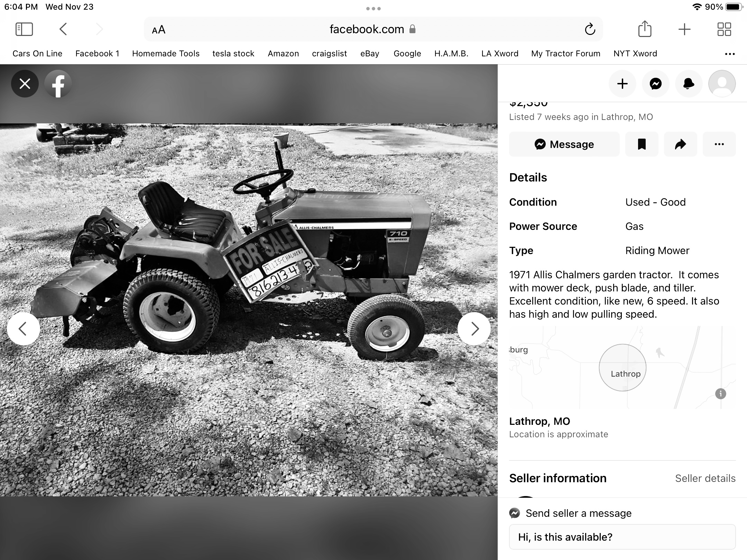Tap the three-dot multitasking control at top
The image size is (747, 560).
coord(373,8)
